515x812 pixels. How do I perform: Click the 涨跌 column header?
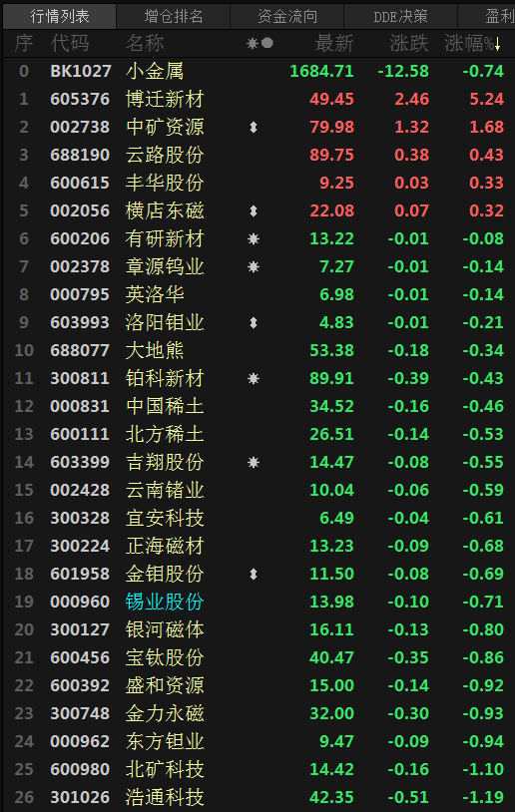[x=409, y=44]
